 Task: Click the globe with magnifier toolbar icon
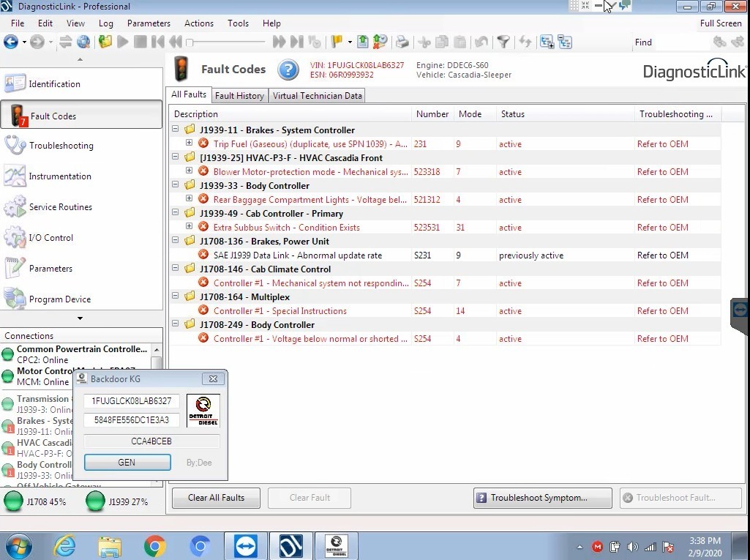click(x=83, y=42)
